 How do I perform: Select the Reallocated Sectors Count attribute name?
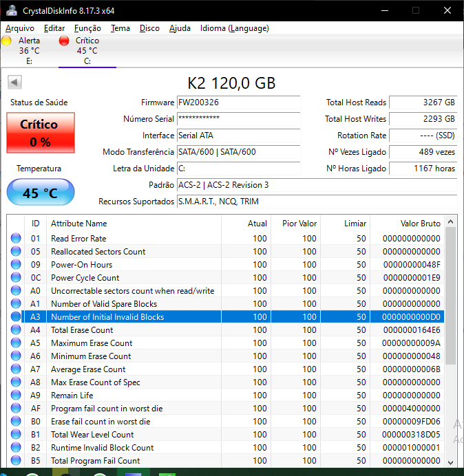[x=98, y=252]
